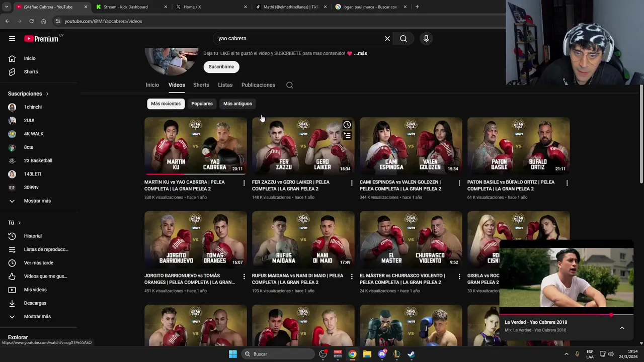Image resolution: width=644 pixels, height=362 pixels.
Task: Play Martin Ku vs Yao Cabrera thumbnail
Action: 196,146
